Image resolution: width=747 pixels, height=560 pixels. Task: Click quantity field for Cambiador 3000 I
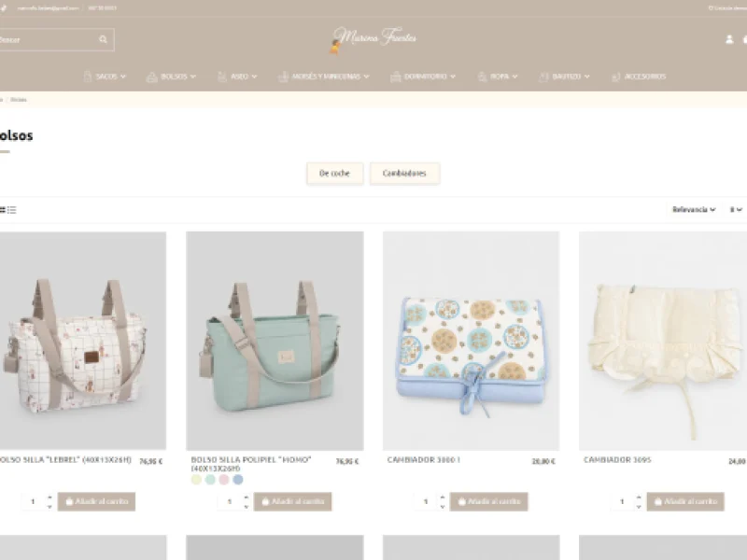click(426, 501)
